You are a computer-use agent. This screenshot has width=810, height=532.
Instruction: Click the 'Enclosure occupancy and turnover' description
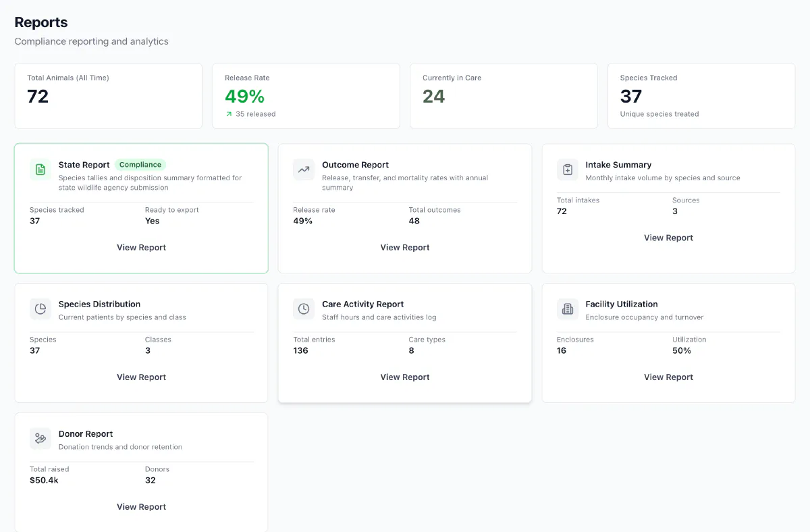645,317
